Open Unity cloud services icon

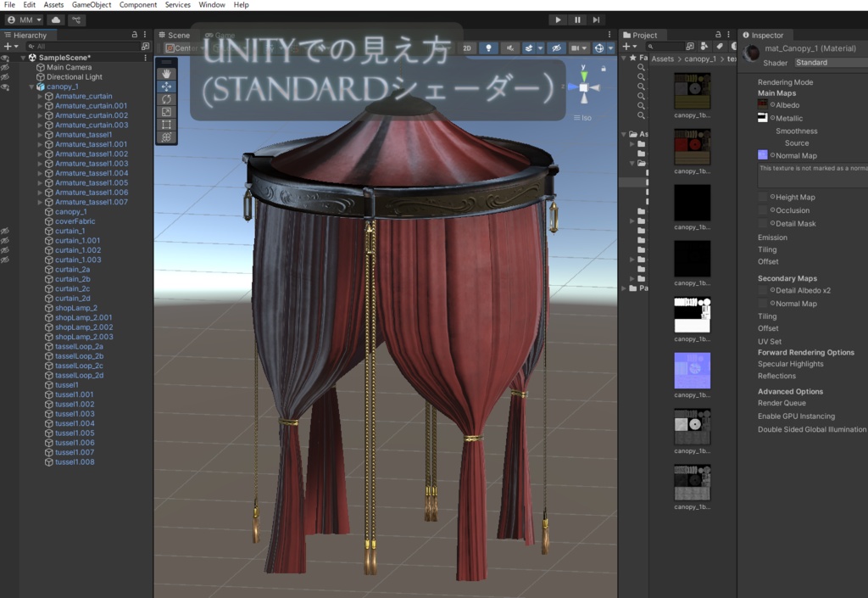[56, 20]
